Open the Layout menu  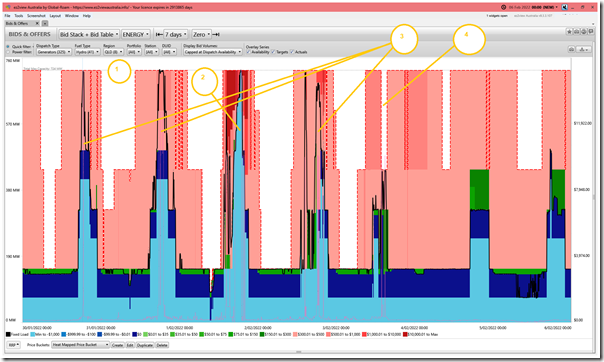pyautogui.click(x=55, y=16)
